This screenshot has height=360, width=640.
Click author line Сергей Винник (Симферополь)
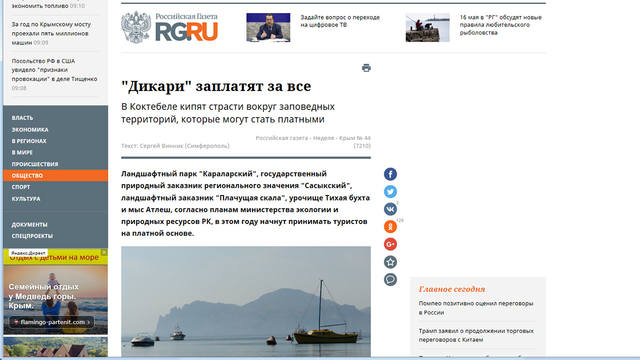tap(175, 146)
